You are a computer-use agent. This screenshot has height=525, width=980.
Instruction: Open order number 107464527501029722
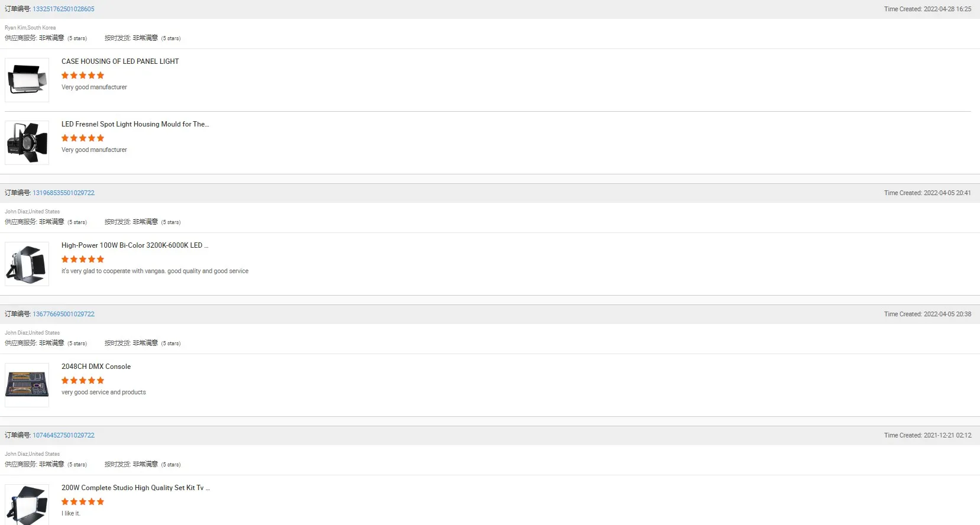coord(63,435)
